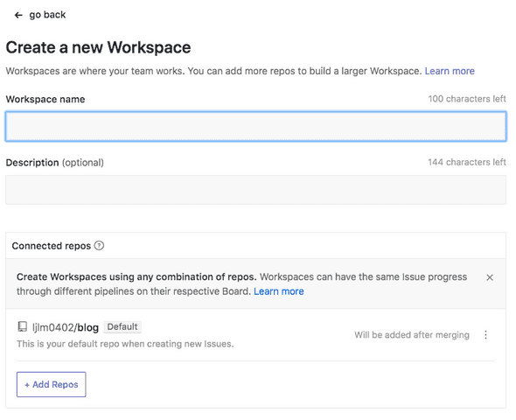The height and width of the screenshot is (420, 516).
Task: Click the "Will be added after merging" status
Action: [412, 335]
